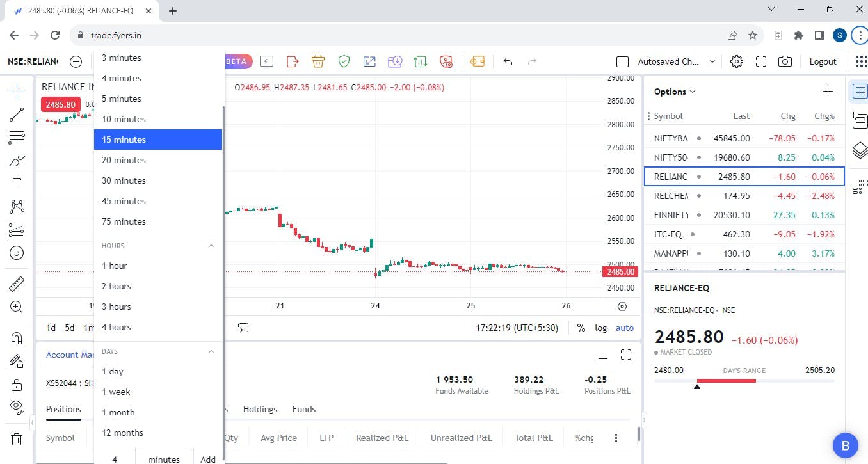Open the Fibonacci and Gann tools
The image size is (868, 464).
click(17, 138)
